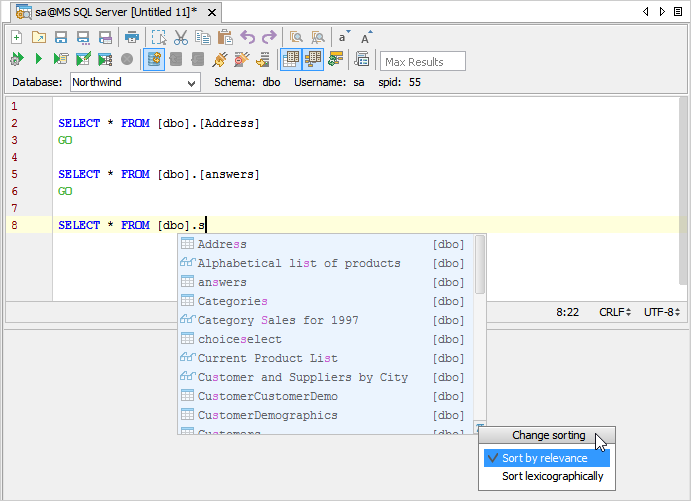This screenshot has height=501, width=691.
Task: Choose CustomerCustomerDemo table suggestion
Action: (x=326, y=396)
